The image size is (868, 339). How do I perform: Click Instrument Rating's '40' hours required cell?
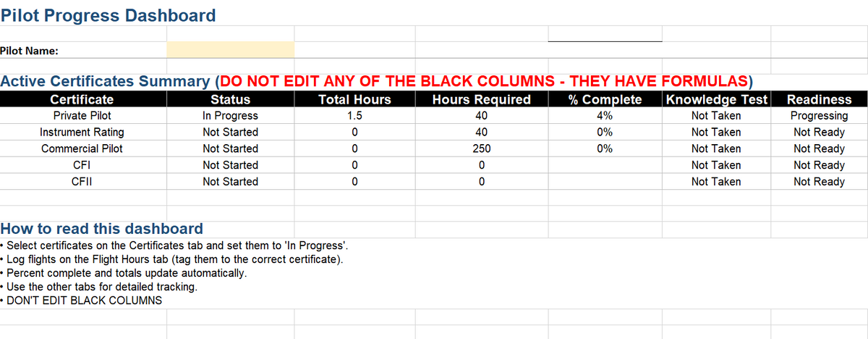[x=481, y=133]
